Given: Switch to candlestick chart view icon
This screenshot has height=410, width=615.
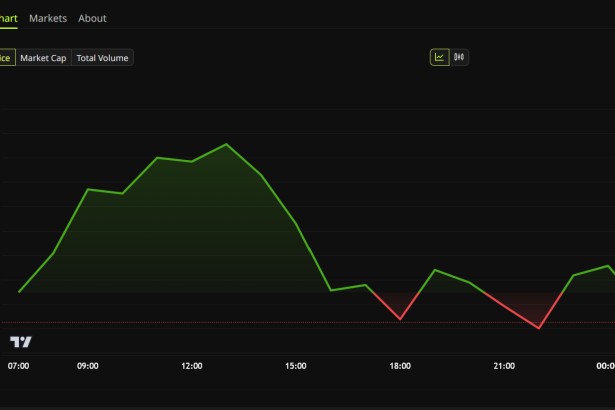Looking at the screenshot, I should coord(459,57).
